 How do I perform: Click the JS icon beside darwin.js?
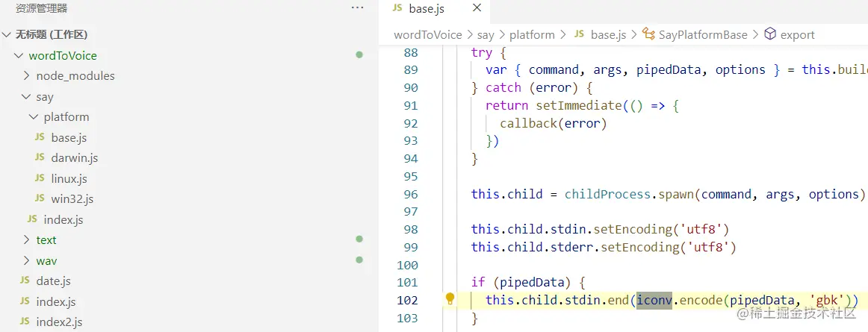click(x=40, y=157)
